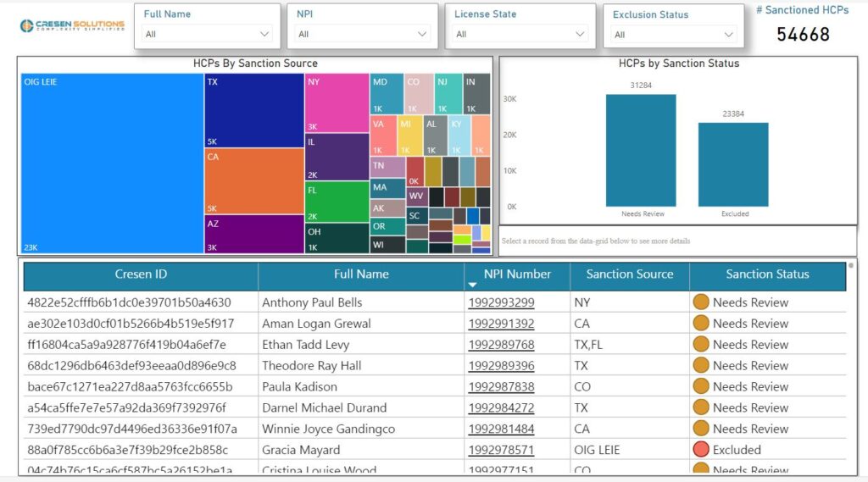Open NPI link 1992993299
Screen dimensions: 868x482
tap(501, 302)
